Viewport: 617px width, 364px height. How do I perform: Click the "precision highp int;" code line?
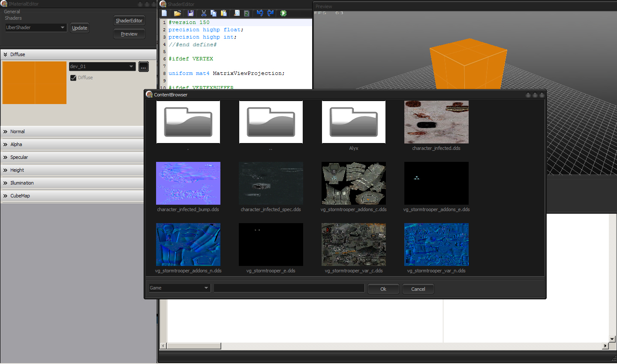point(202,37)
